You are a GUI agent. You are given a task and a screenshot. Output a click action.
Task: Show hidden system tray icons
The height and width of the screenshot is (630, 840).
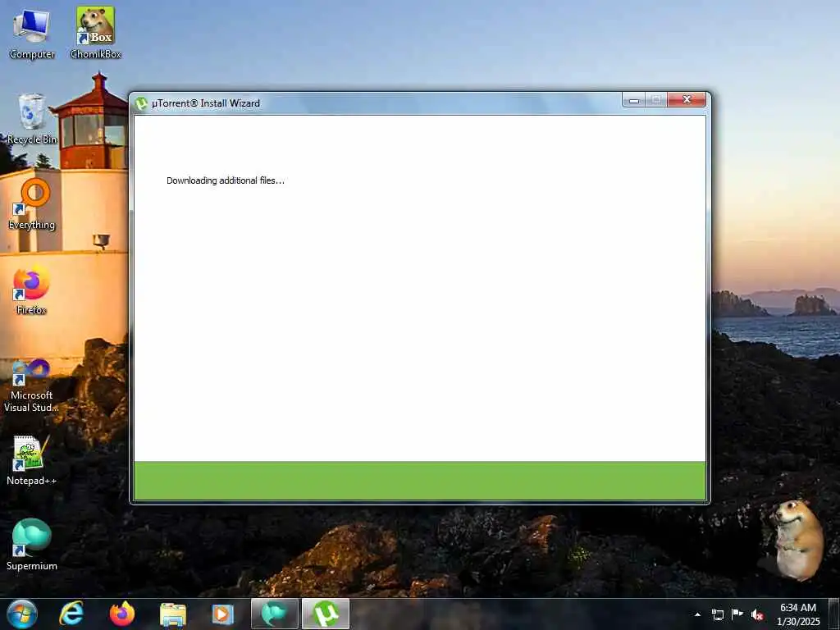[x=697, y=614]
